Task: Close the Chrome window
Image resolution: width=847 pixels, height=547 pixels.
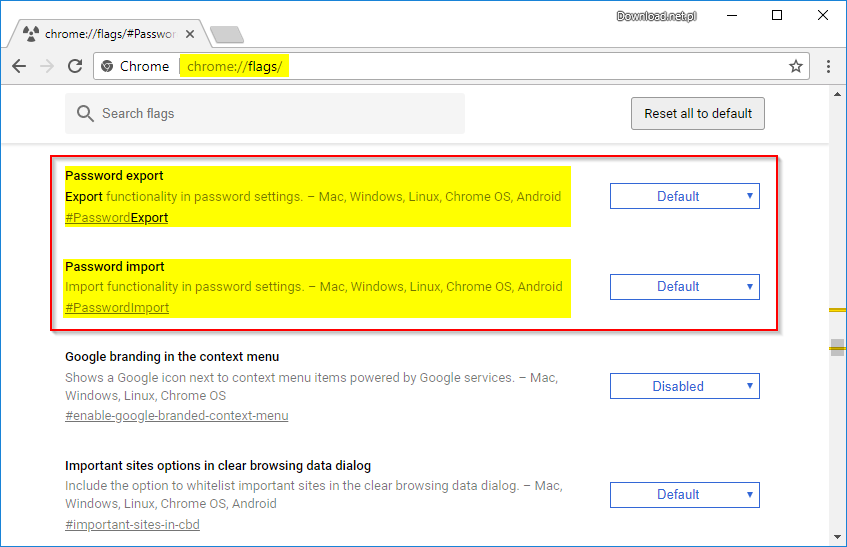Action: click(823, 16)
